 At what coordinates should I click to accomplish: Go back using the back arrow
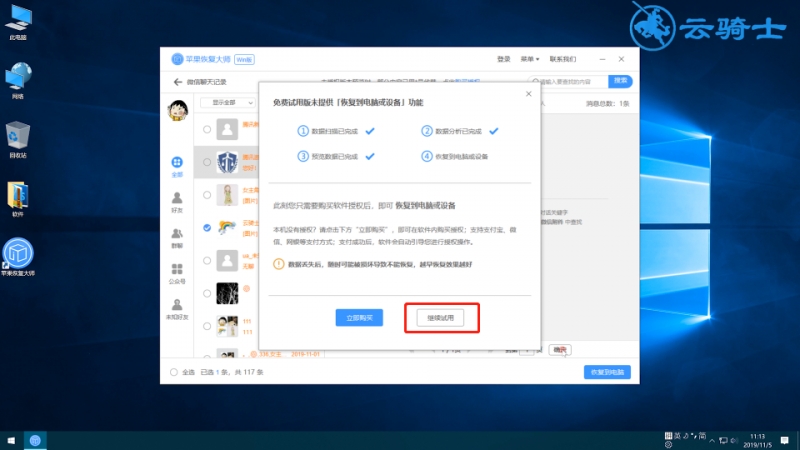point(178,82)
